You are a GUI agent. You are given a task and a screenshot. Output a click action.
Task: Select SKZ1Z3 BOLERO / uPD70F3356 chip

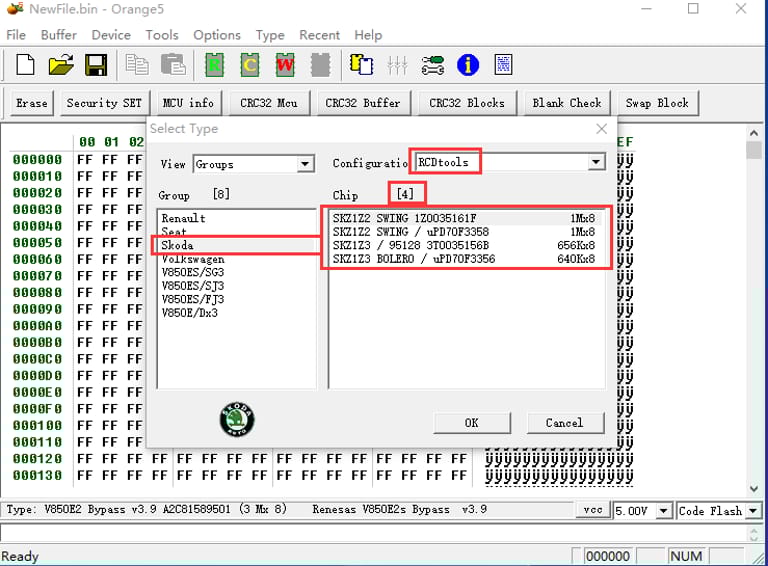point(463,259)
